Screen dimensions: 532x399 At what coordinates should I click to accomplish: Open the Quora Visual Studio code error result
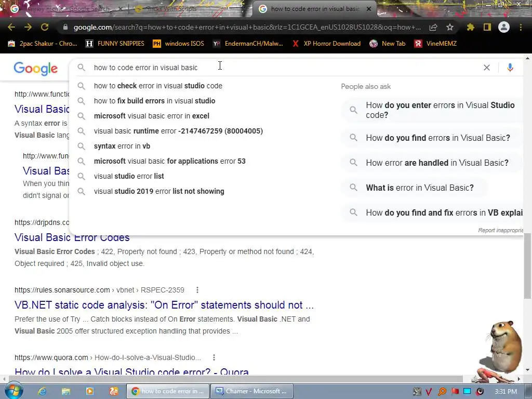(131, 372)
